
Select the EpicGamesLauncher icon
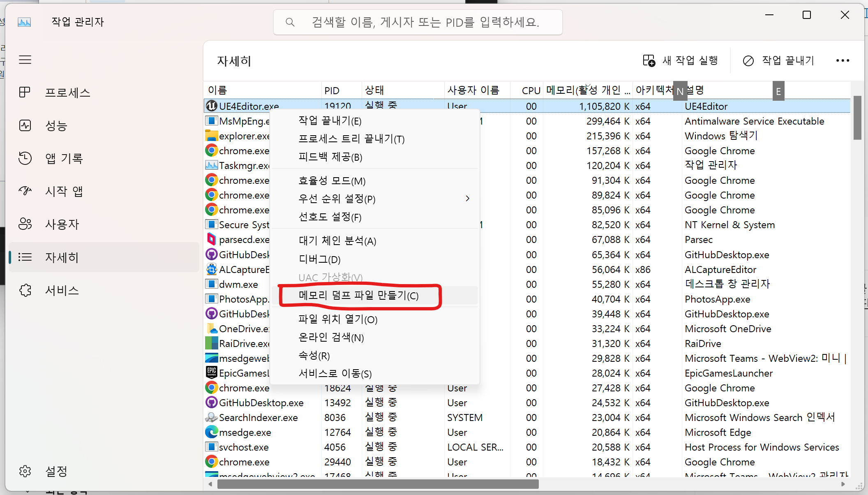[x=211, y=372]
